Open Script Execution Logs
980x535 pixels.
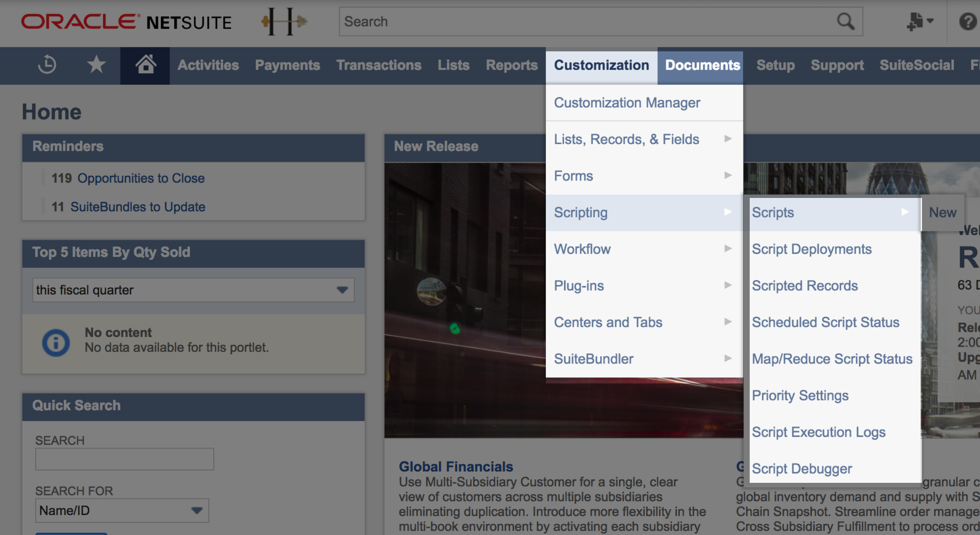[x=835, y=432]
